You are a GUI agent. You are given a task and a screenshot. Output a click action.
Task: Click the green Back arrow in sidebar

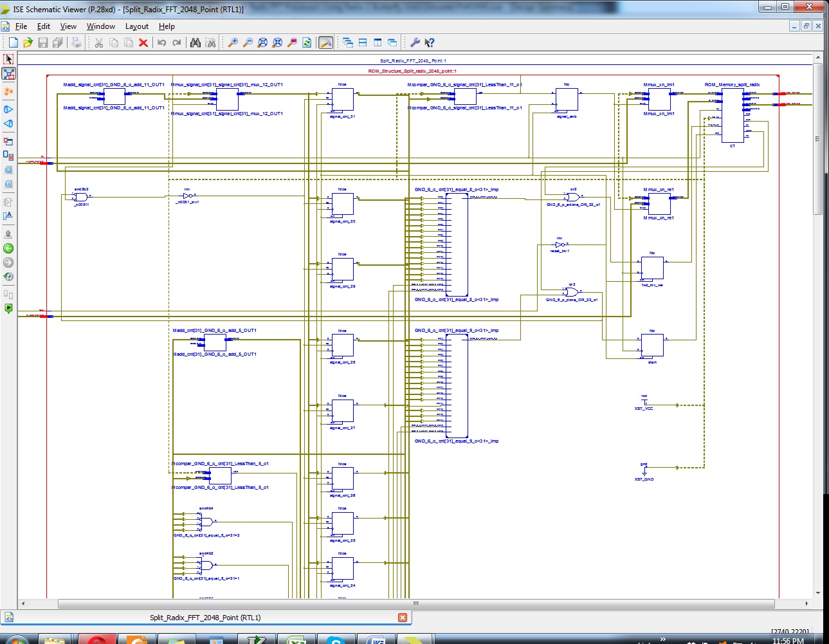coord(8,248)
